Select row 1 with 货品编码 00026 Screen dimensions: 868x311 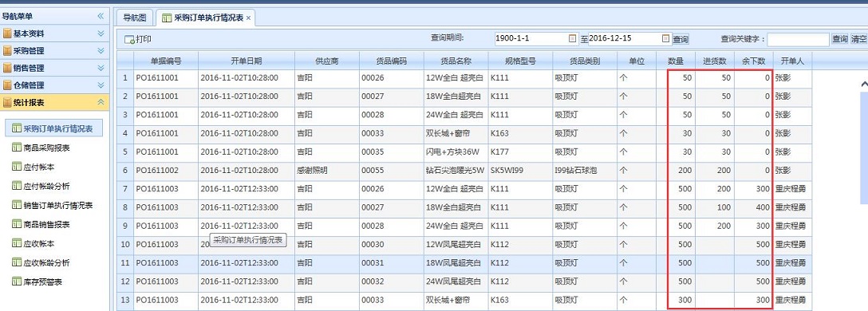[x=464, y=79]
